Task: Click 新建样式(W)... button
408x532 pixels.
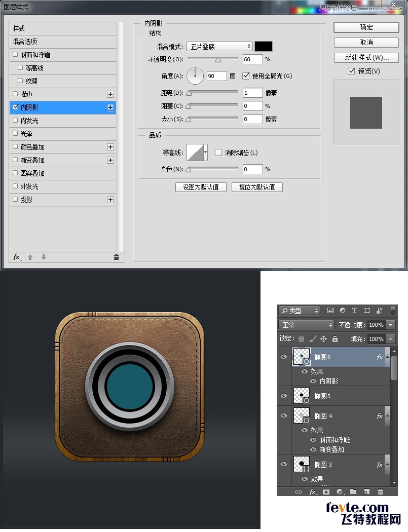Action: pyautogui.click(x=366, y=58)
